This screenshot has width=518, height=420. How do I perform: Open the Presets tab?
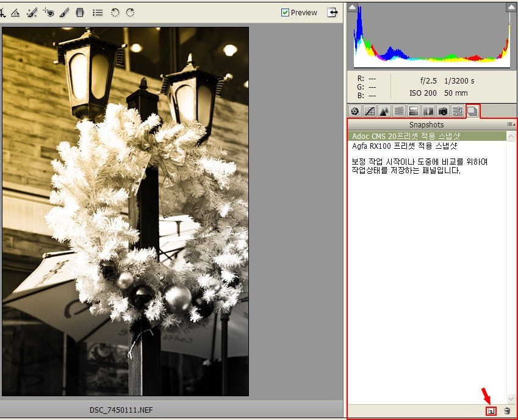pyautogui.click(x=458, y=111)
